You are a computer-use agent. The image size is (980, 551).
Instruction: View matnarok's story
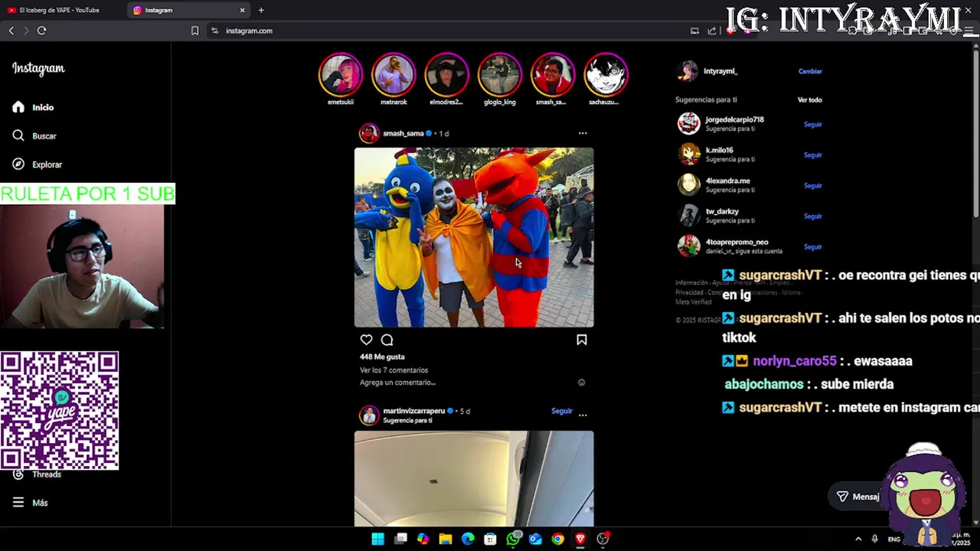click(x=394, y=74)
